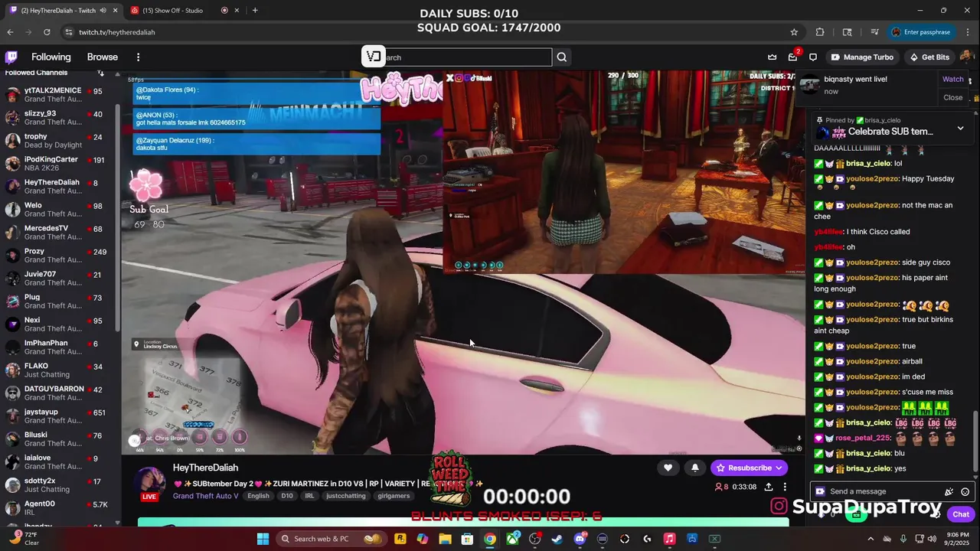Toggle the notification bell for HeyThereDaliah

pos(695,468)
